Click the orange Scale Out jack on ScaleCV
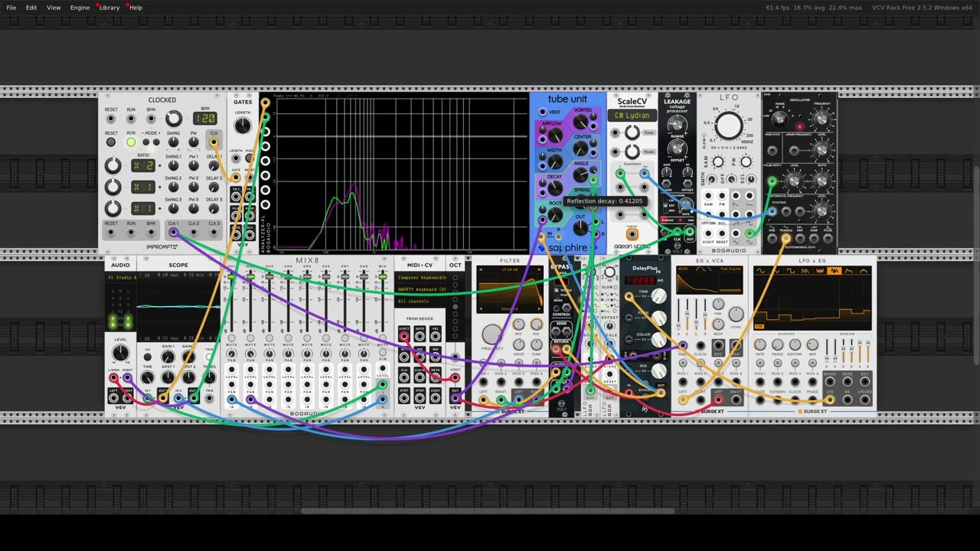Viewport: 980px width, 551px height. click(x=632, y=234)
